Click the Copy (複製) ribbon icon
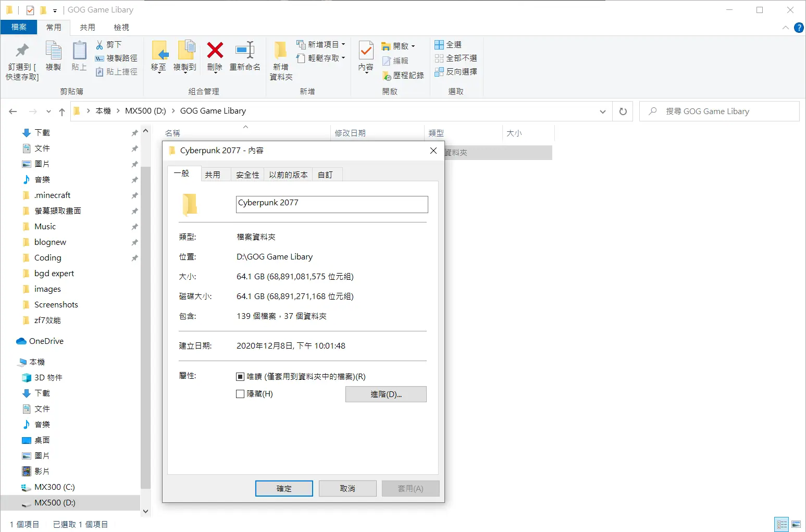This screenshot has height=532, width=806. pos(53,51)
